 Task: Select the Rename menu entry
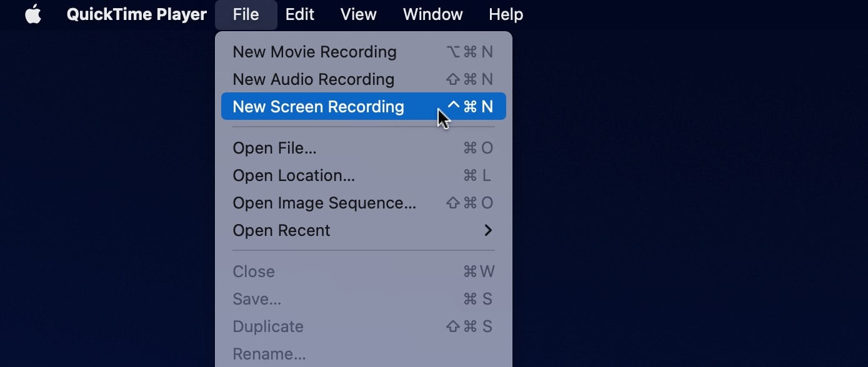click(269, 353)
